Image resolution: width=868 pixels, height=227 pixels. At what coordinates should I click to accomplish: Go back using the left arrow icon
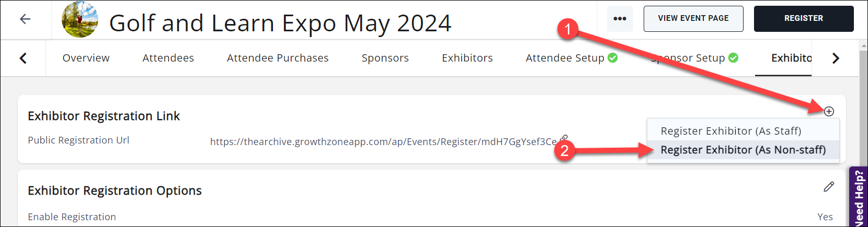click(25, 19)
